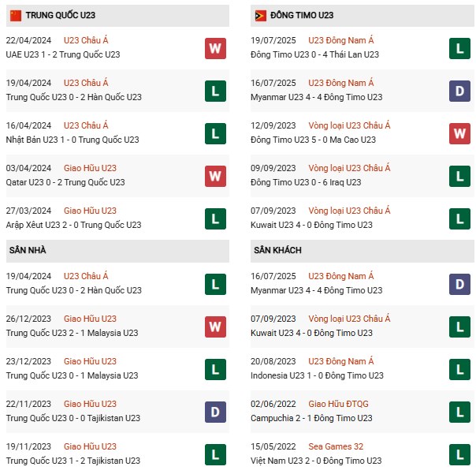476x474 pixels.
Task: Click the L badge for Nhật Bản U23 match
Action: tap(215, 133)
